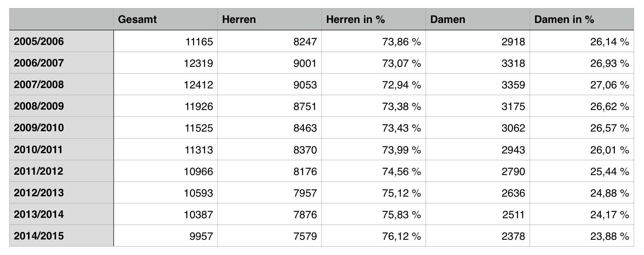
Task: Click the cell showing 75,12 %
Action: pyautogui.click(x=374, y=192)
